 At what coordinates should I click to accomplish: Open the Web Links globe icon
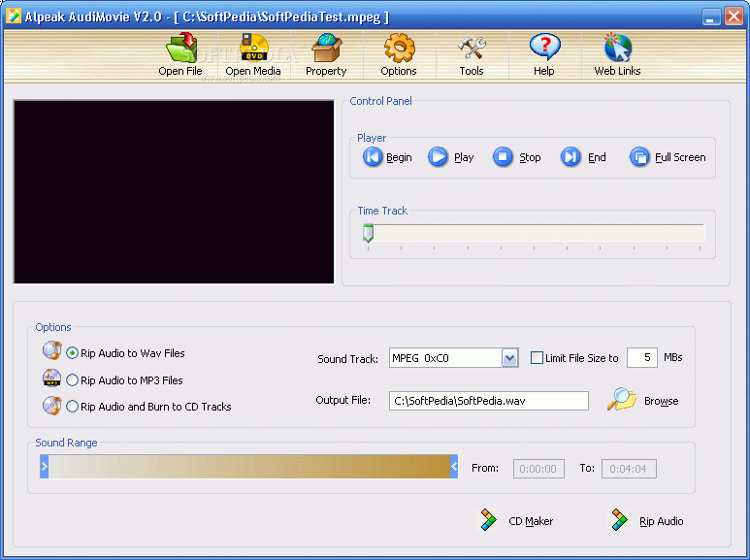[x=617, y=48]
